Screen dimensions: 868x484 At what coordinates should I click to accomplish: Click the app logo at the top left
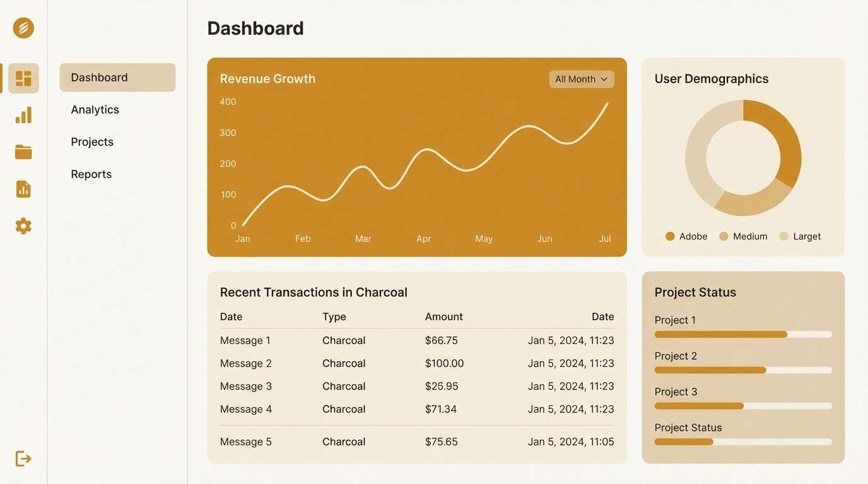click(x=23, y=28)
